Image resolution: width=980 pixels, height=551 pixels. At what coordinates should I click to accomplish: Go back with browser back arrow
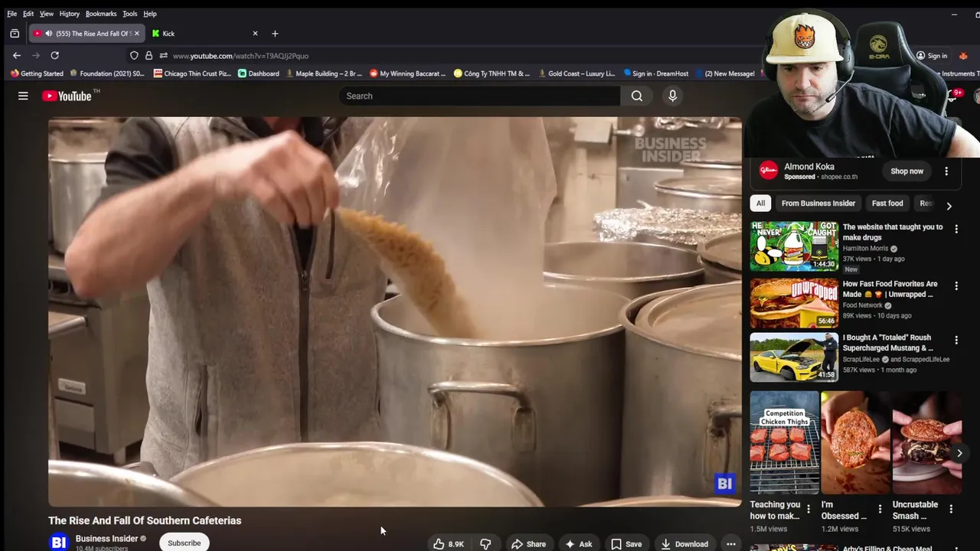(17, 55)
